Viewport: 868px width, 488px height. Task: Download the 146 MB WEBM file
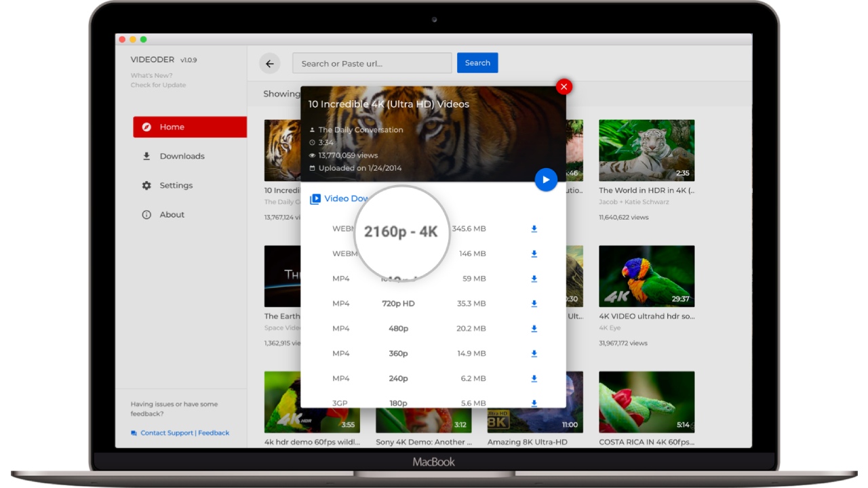tap(534, 254)
